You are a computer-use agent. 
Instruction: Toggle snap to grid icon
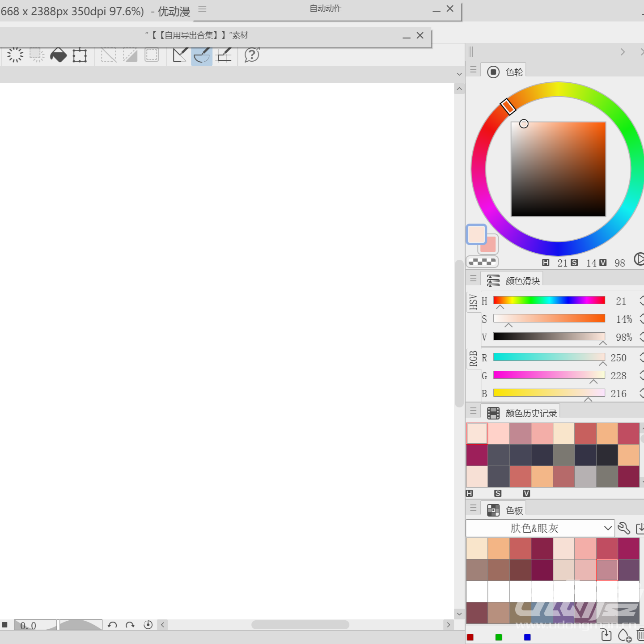(224, 55)
